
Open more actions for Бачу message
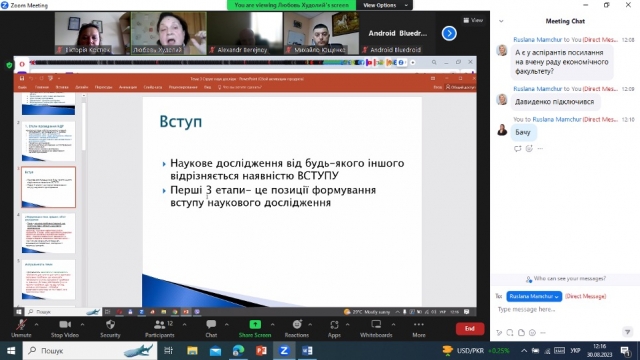[540, 149]
